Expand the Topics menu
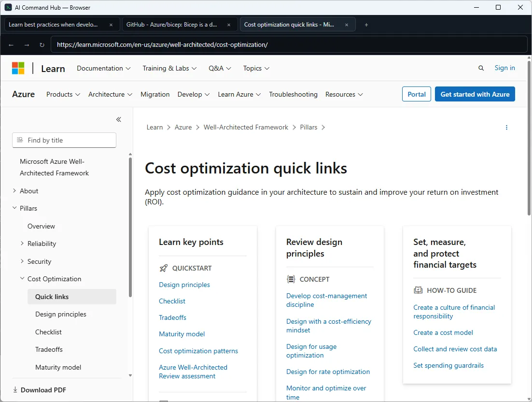Image resolution: width=532 pixels, height=402 pixels. pos(256,68)
